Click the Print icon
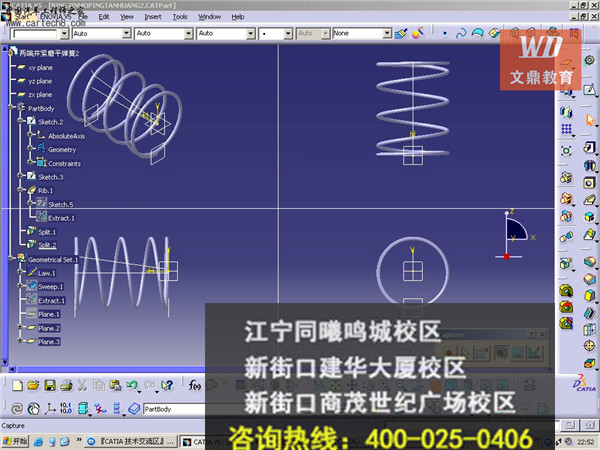This screenshot has height=450, width=600. coord(66,385)
